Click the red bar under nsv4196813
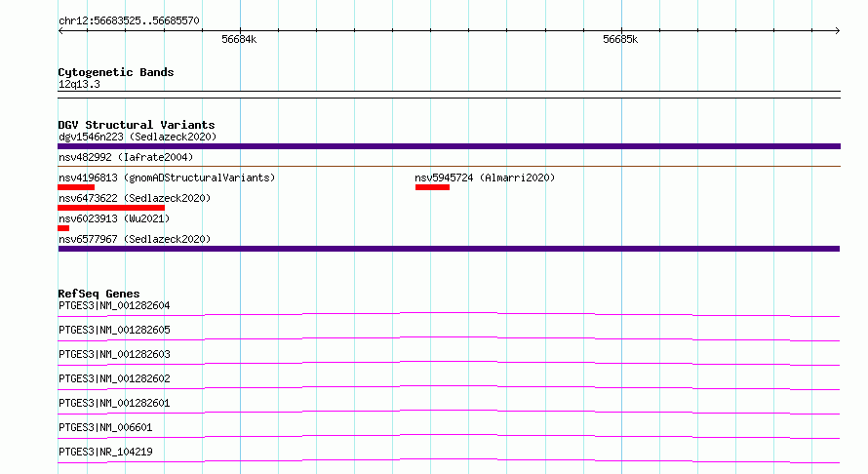Viewport: 868px width, 474px height. [x=76, y=187]
